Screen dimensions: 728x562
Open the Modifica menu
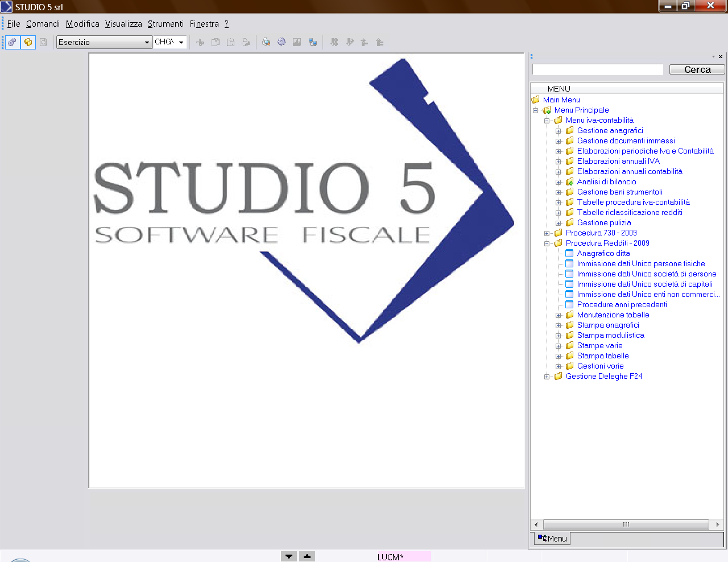click(x=82, y=24)
